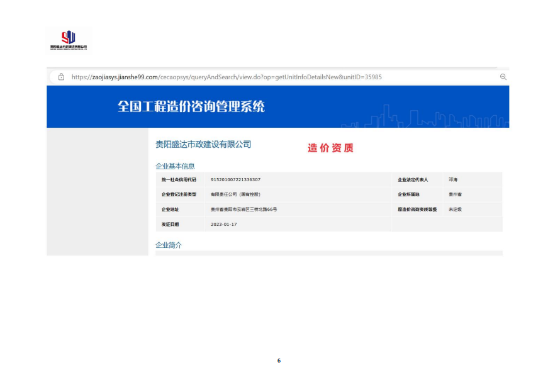Click the 原造价咨询资质等级 label cell

click(x=417, y=210)
